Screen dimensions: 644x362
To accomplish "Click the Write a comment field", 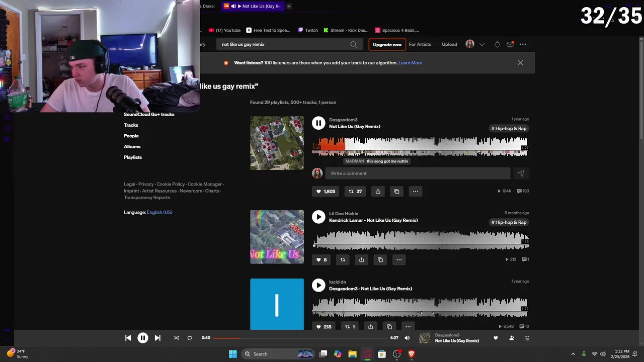I will [x=418, y=173].
